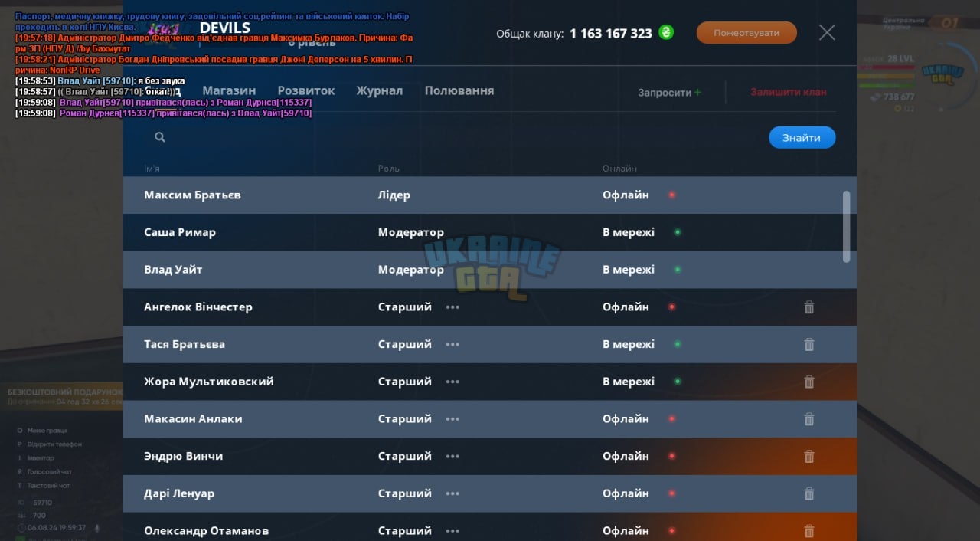Click the В мережі status for Влад Уайт
Viewport: 980px width, 541px height.
(629, 270)
